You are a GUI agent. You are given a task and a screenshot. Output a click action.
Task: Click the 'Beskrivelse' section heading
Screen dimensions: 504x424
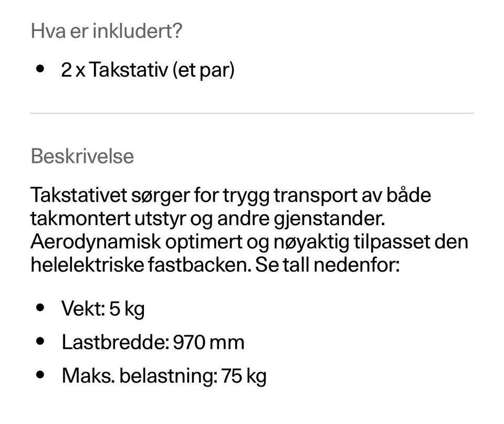click(x=82, y=156)
